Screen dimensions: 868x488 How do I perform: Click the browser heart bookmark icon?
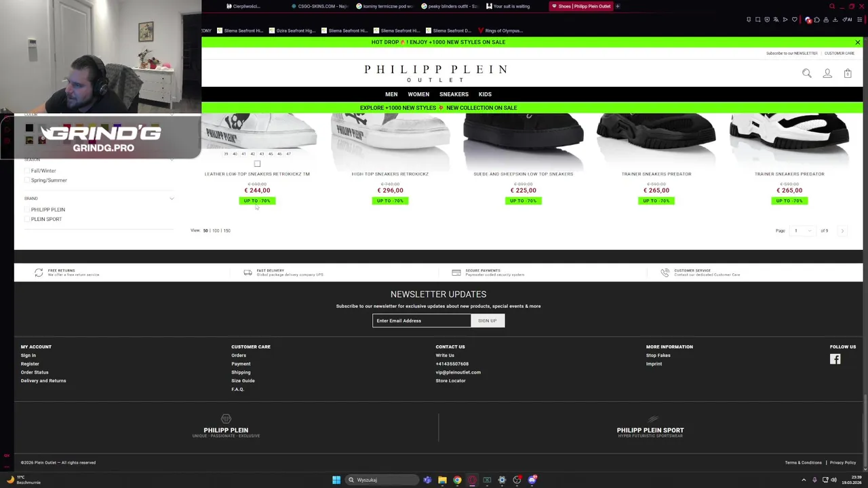click(x=794, y=20)
